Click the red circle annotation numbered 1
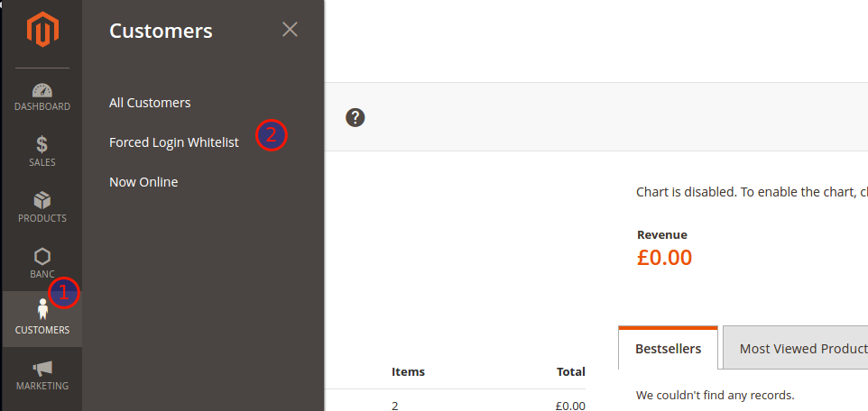868x411 pixels. [64, 291]
